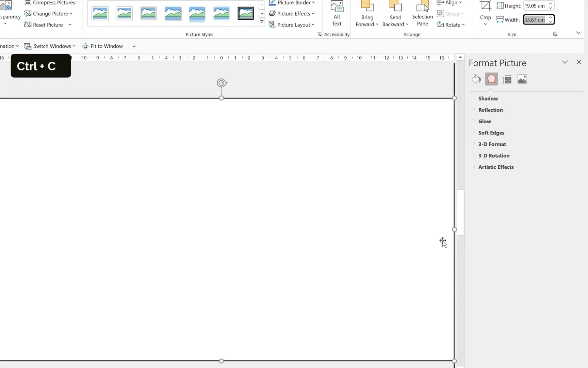
Task: Open Reset Picture dropdown arrow
Action: click(x=70, y=25)
